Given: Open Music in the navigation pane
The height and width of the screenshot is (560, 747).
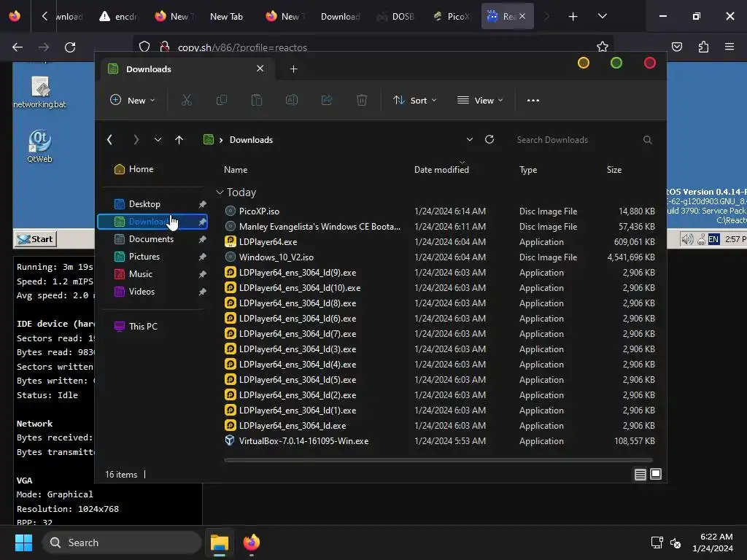Looking at the screenshot, I should [141, 274].
